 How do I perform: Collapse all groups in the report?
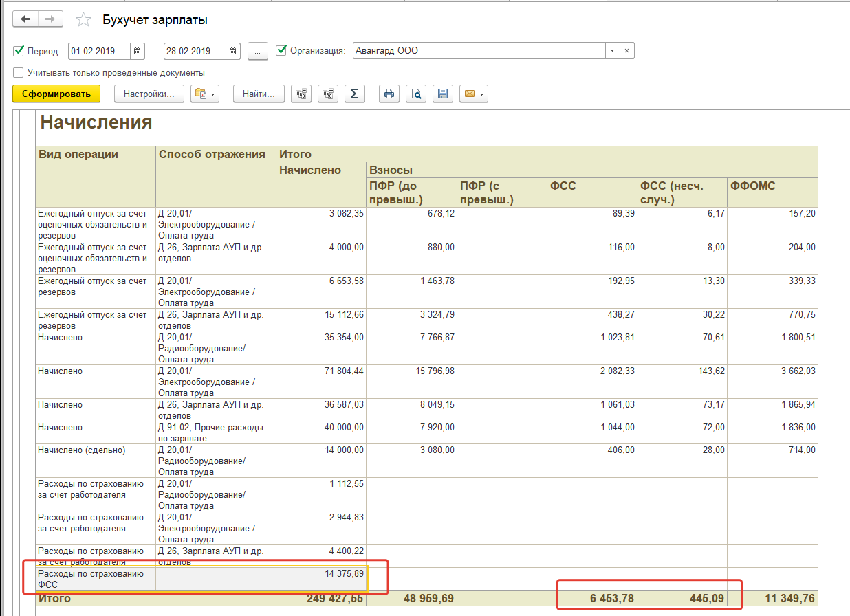[x=301, y=94]
